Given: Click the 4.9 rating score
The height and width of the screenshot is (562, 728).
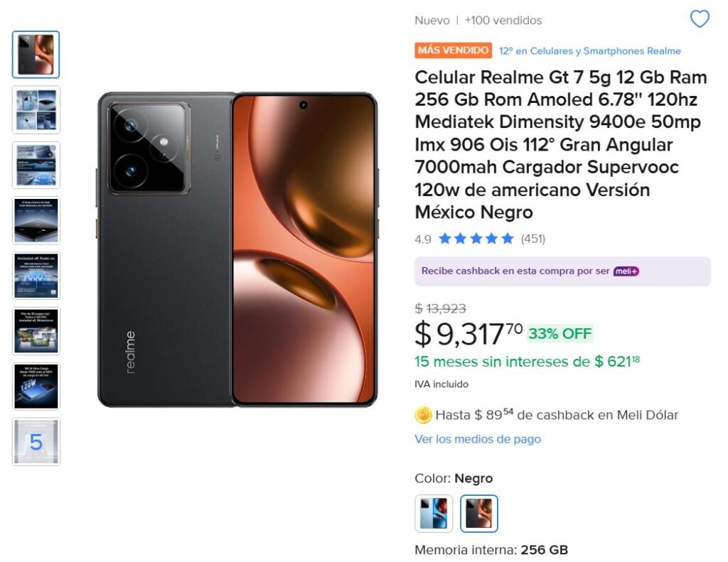Looking at the screenshot, I should tap(422, 239).
